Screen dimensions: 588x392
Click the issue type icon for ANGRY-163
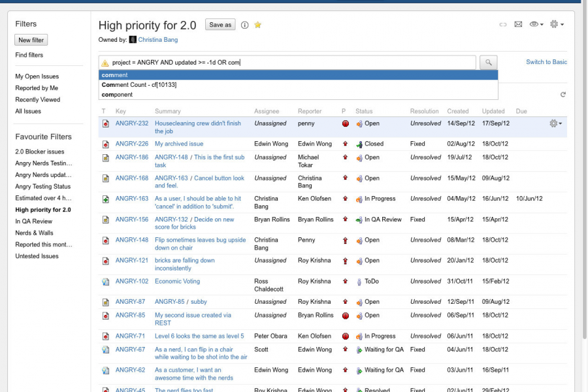click(x=106, y=199)
